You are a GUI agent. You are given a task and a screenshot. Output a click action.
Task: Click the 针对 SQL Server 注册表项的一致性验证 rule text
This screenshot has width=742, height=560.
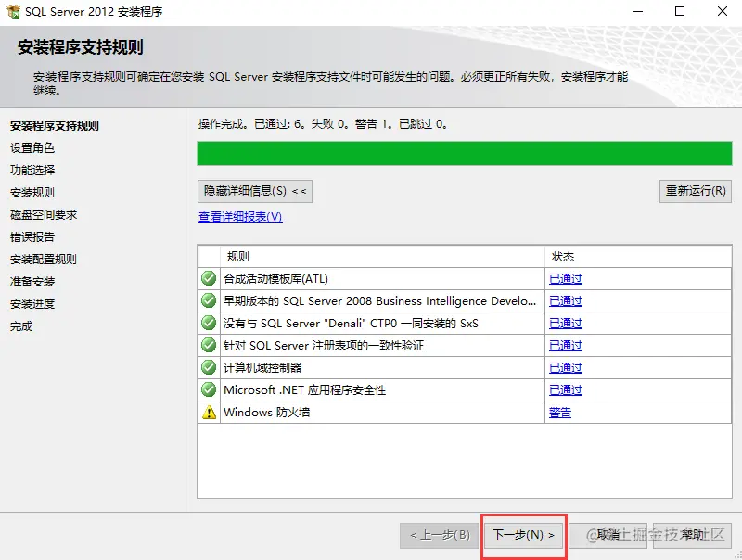point(324,345)
